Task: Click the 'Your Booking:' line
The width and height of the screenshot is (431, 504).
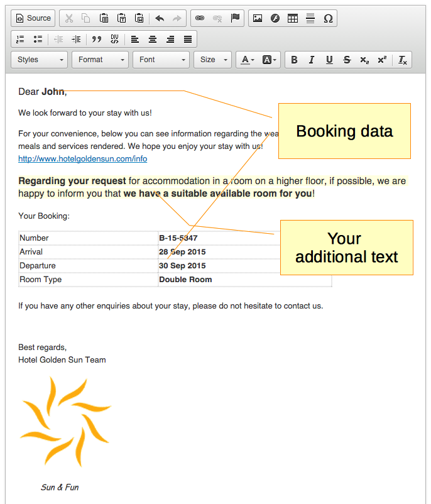Action: [x=44, y=216]
